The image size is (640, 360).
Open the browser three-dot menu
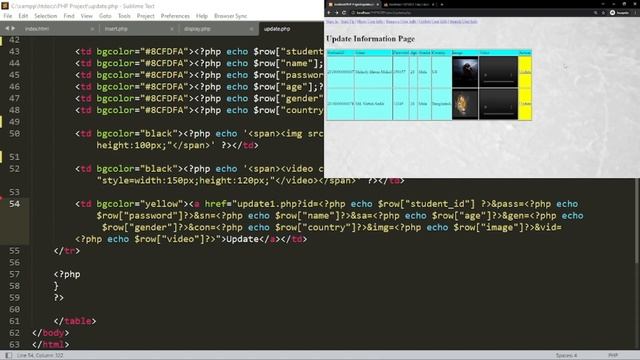(x=635, y=13)
